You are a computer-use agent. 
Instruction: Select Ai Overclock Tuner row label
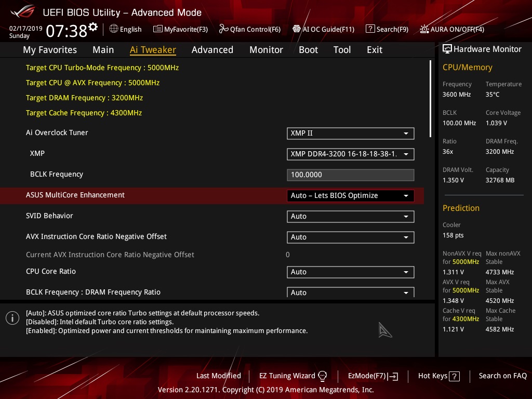(x=57, y=132)
